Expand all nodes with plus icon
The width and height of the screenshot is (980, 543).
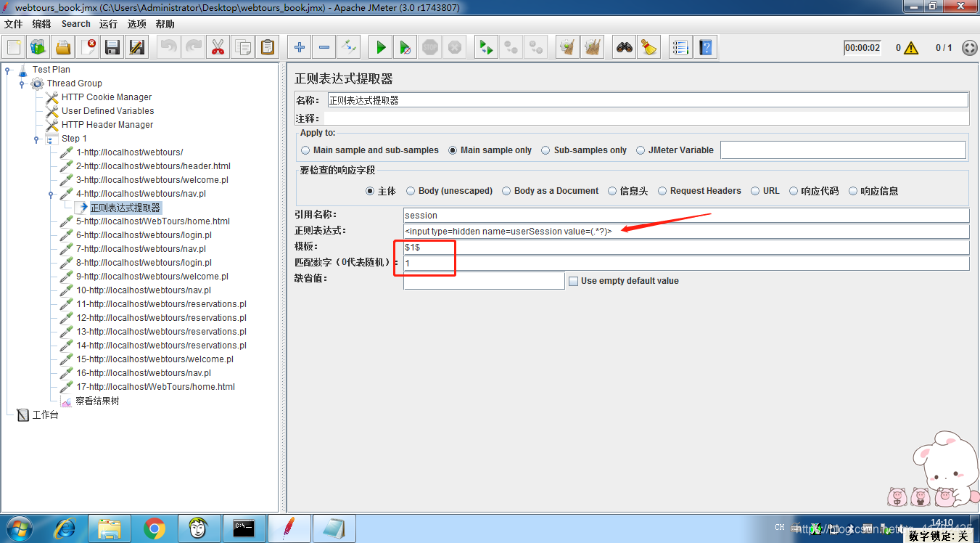(299, 48)
